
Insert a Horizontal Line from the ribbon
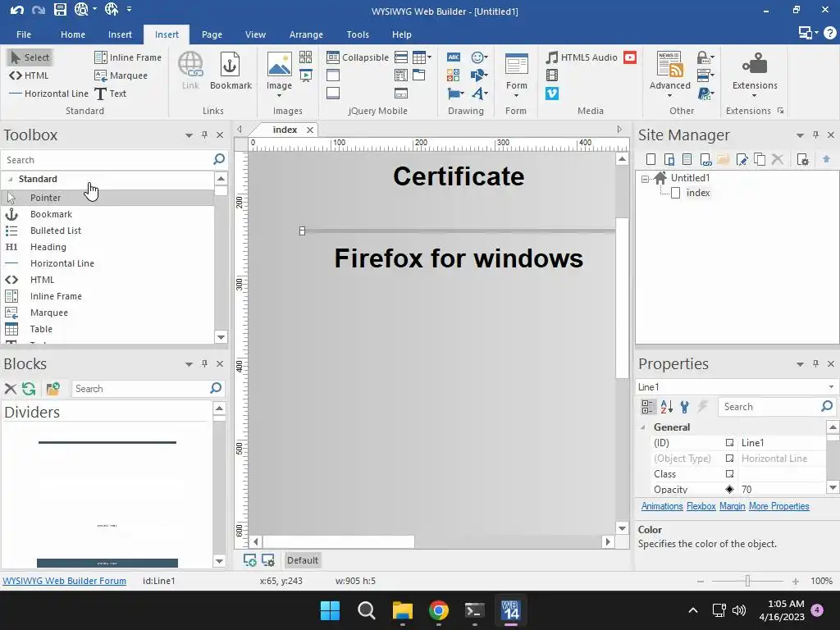click(x=48, y=94)
